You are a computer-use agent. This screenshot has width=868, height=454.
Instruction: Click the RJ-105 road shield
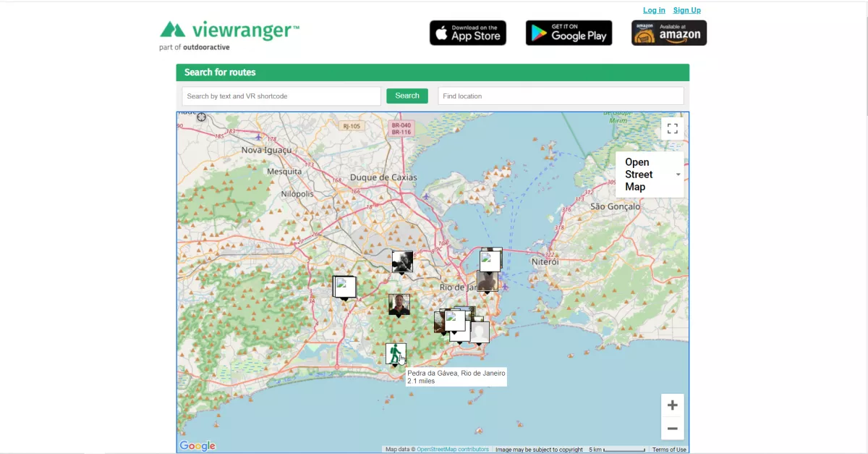pos(352,126)
